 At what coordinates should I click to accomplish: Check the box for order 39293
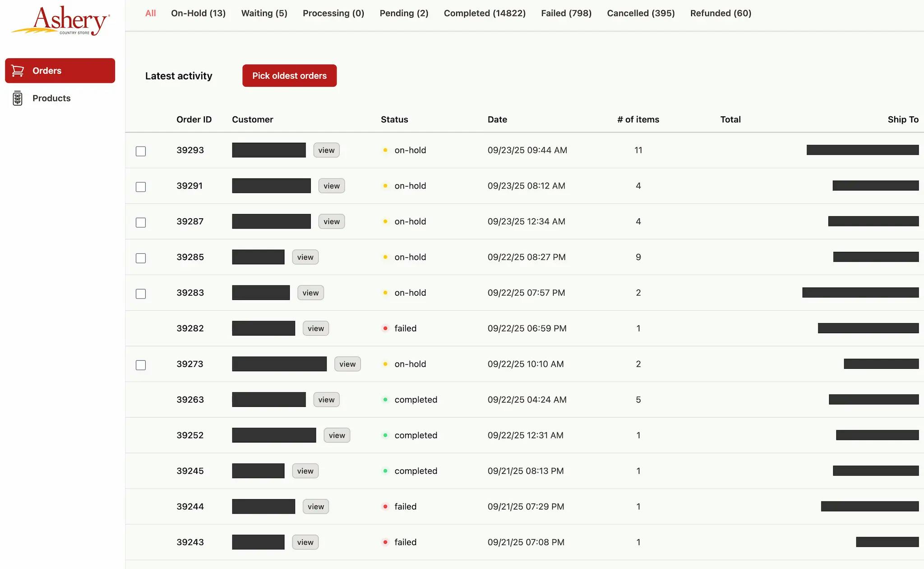point(141,151)
